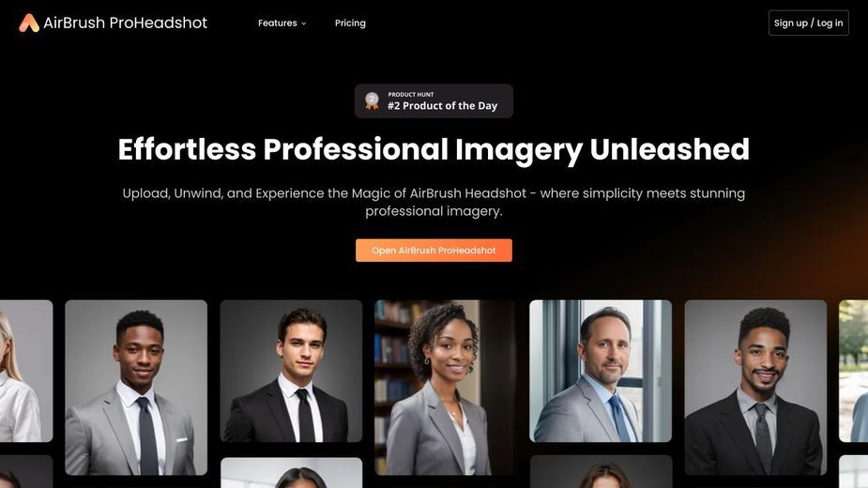Select headshot of woman by bookshelf
Screen dimensions: 868x488
(x=446, y=388)
